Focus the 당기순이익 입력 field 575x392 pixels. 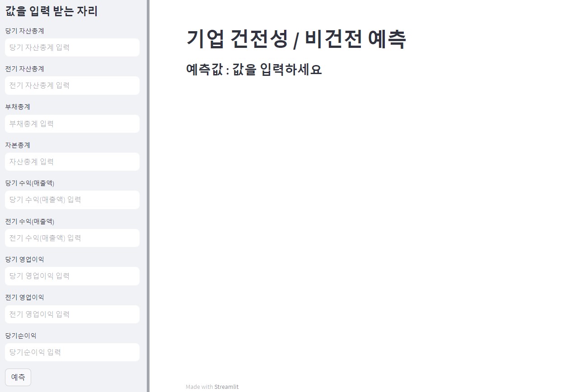tap(72, 352)
